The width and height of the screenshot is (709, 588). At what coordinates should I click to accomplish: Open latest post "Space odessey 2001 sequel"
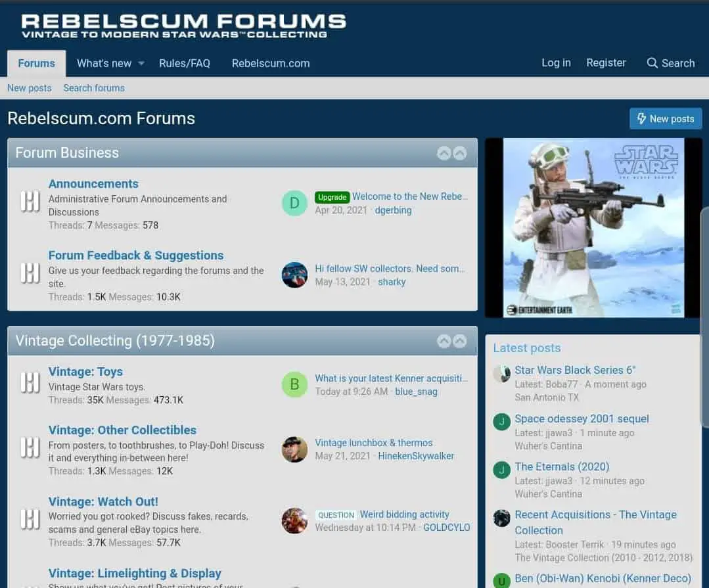(x=582, y=418)
